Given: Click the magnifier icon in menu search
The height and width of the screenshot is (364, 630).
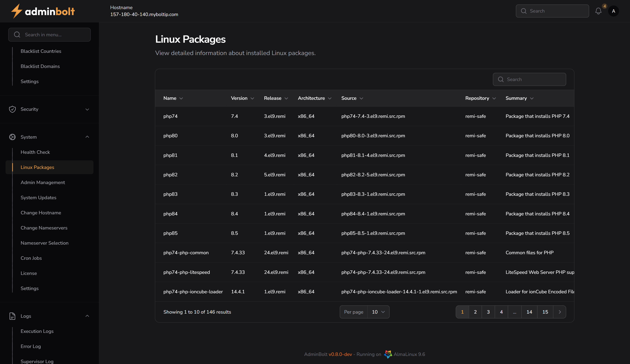Looking at the screenshot, I should (17, 35).
